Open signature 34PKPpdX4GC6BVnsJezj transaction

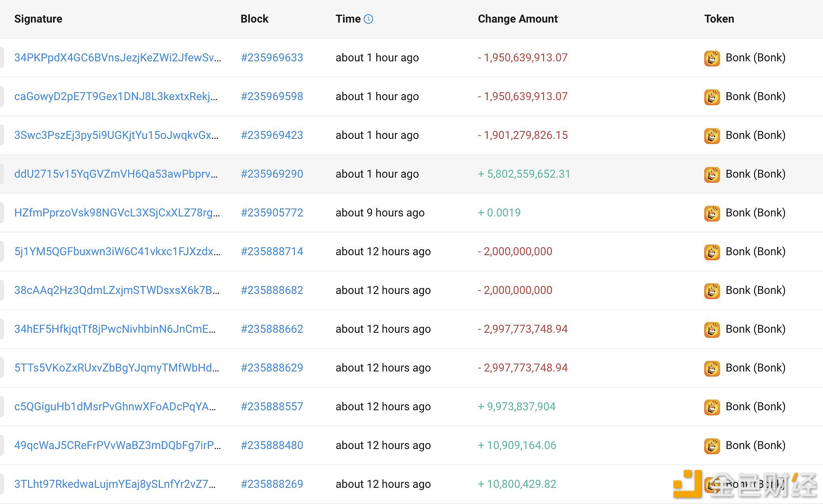118,58
